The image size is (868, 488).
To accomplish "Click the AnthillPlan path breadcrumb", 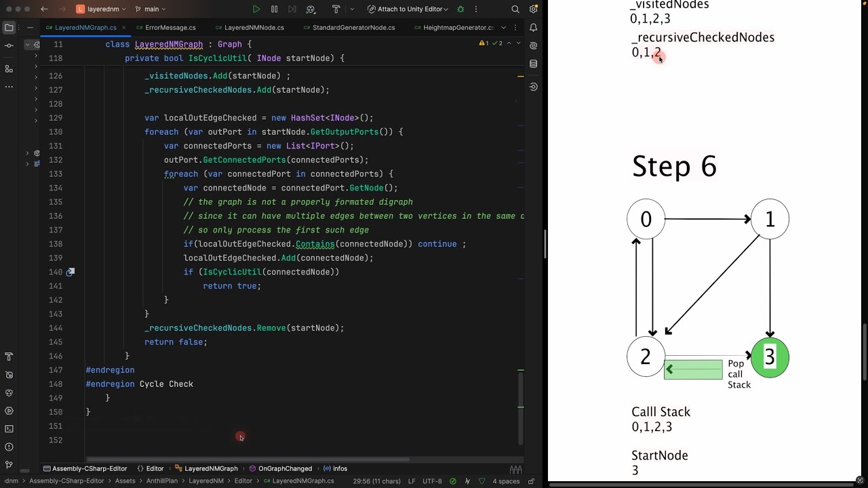I will point(162,481).
